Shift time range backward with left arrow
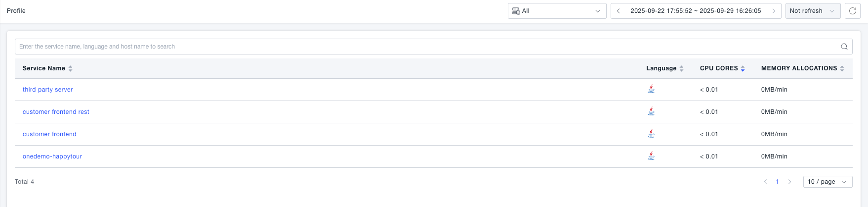This screenshot has height=207, width=868. point(618,11)
